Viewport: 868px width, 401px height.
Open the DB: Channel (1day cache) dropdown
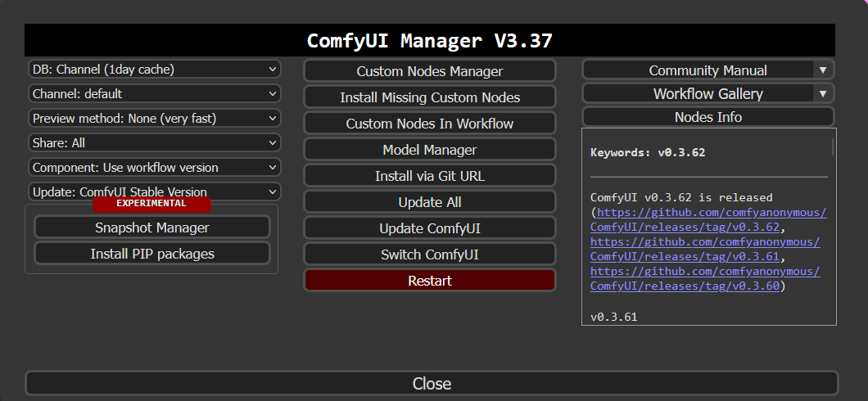coord(154,69)
